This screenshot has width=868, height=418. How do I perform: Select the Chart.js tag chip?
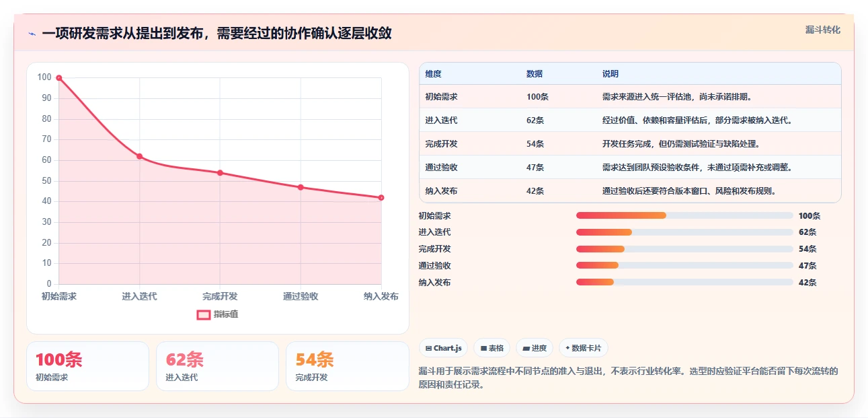click(444, 348)
